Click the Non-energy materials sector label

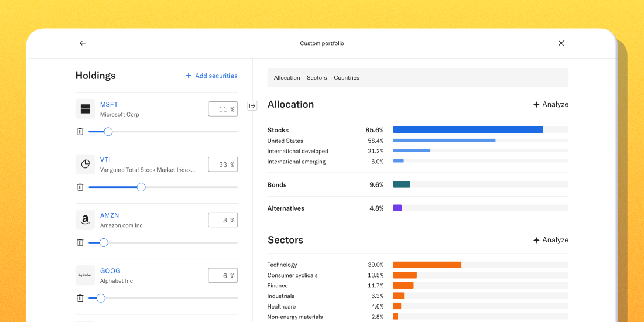tap(295, 317)
